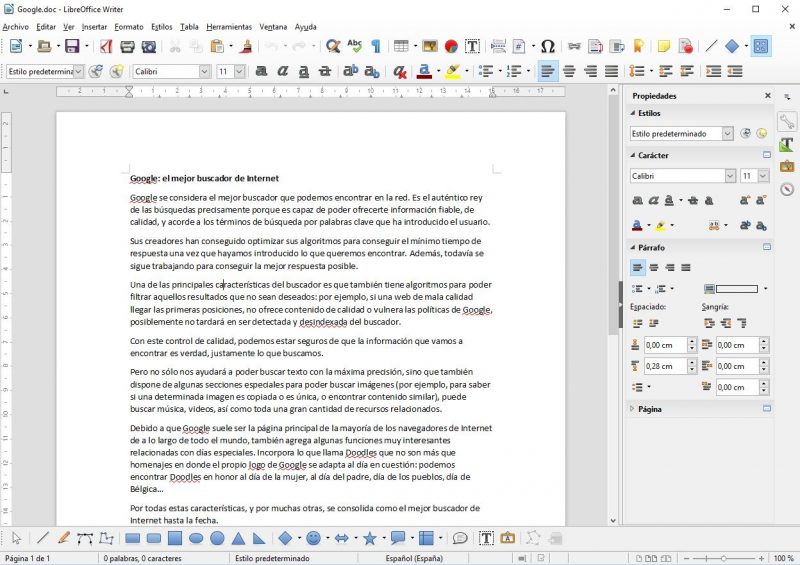800x565 pixels.
Task: Open sidebar Calibri font dropdown
Action: pos(731,176)
